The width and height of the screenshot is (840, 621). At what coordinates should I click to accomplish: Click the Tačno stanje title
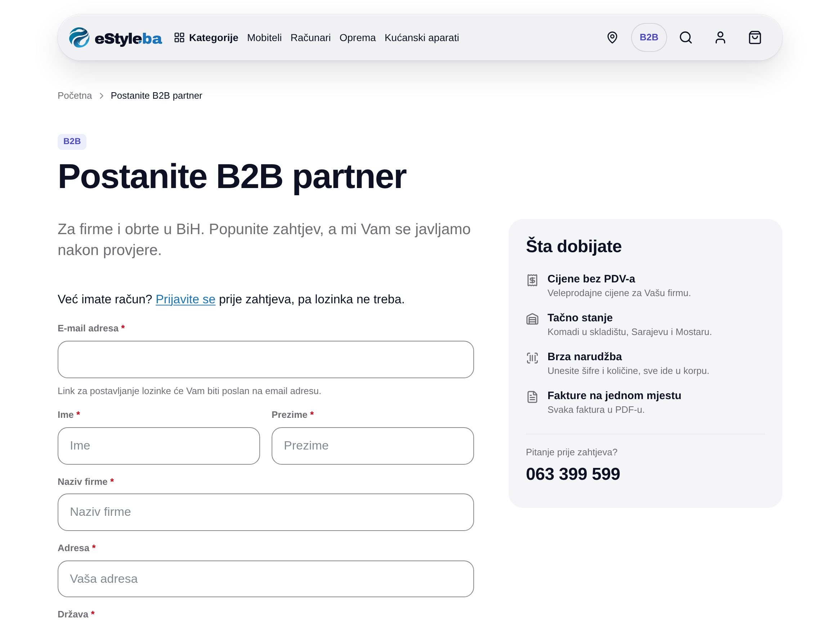[x=580, y=318]
